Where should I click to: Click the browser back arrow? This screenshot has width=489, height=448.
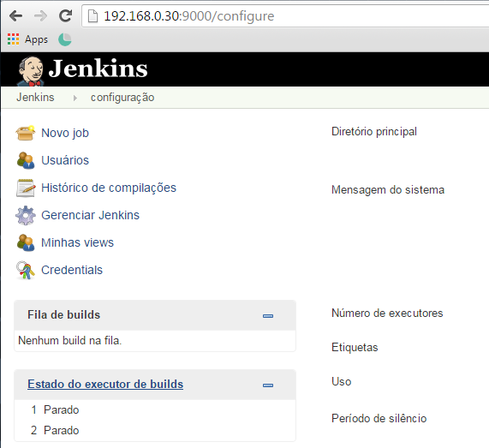point(15,15)
